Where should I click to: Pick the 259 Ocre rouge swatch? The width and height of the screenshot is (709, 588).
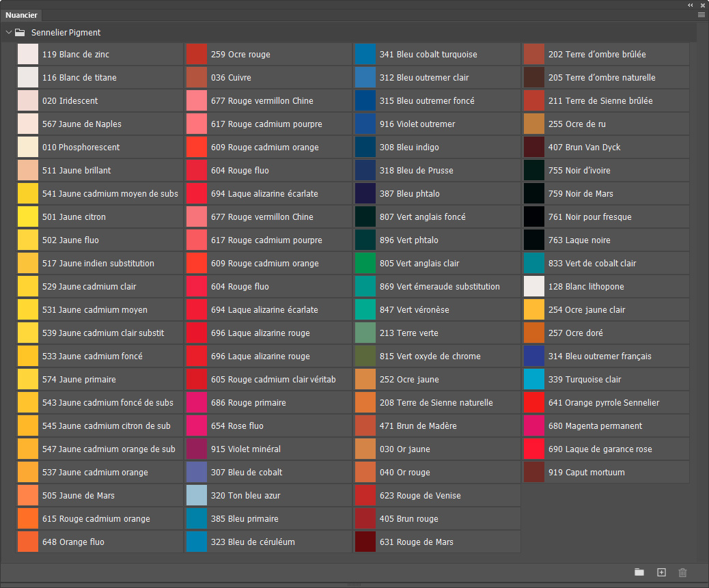(268, 54)
